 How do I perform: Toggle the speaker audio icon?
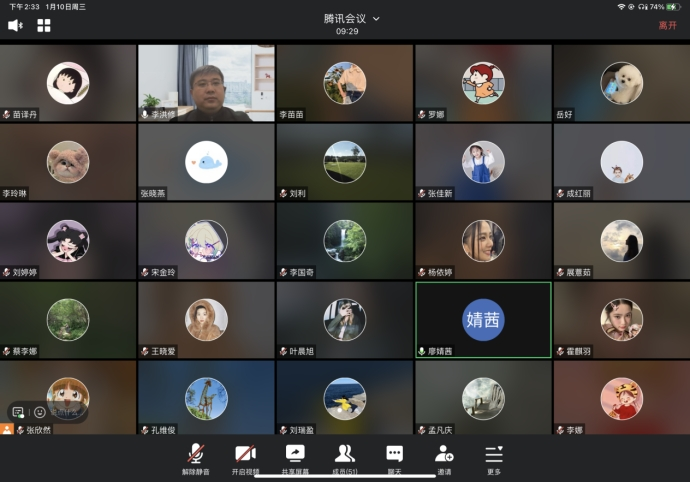point(16,25)
